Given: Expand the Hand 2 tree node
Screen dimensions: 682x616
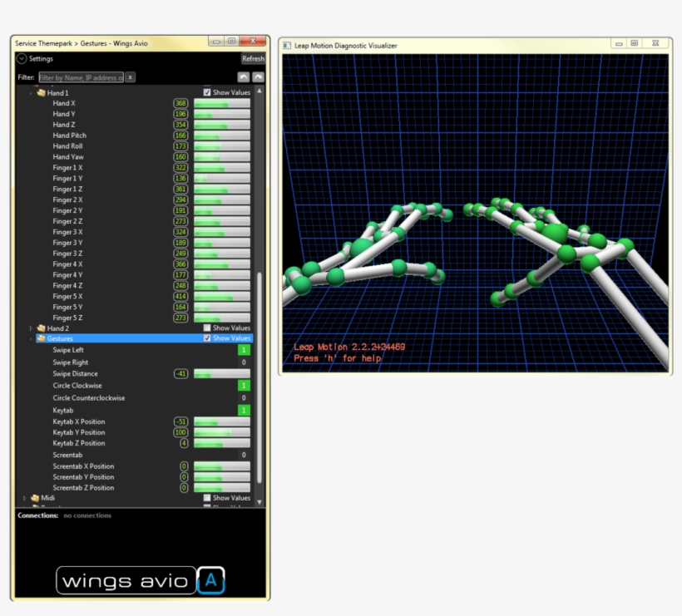Looking at the screenshot, I should click(31, 329).
